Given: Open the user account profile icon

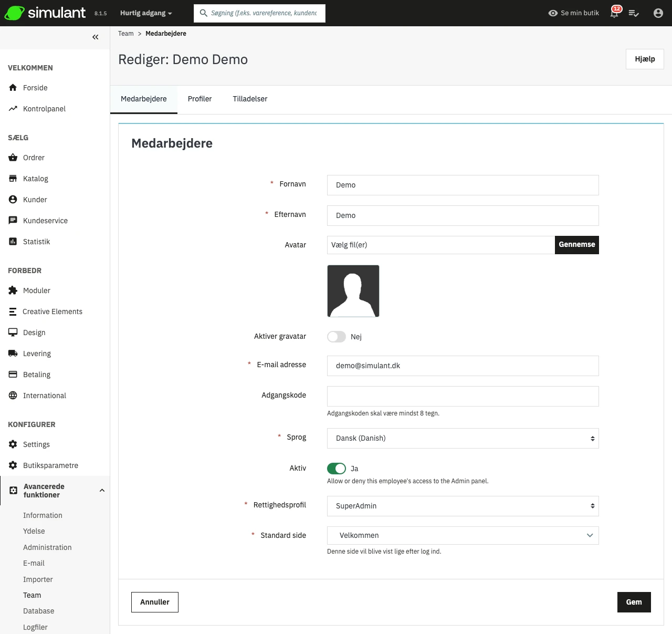Looking at the screenshot, I should point(658,13).
